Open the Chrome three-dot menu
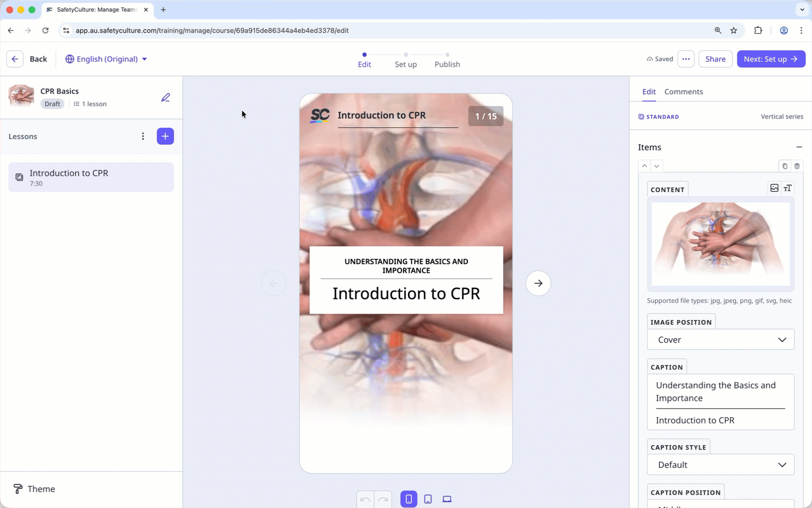The width and height of the screenshot is (812, 508). pos(801,30)
